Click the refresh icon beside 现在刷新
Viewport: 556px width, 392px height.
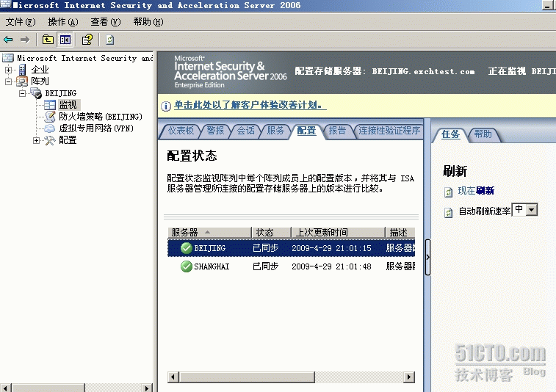449,192
